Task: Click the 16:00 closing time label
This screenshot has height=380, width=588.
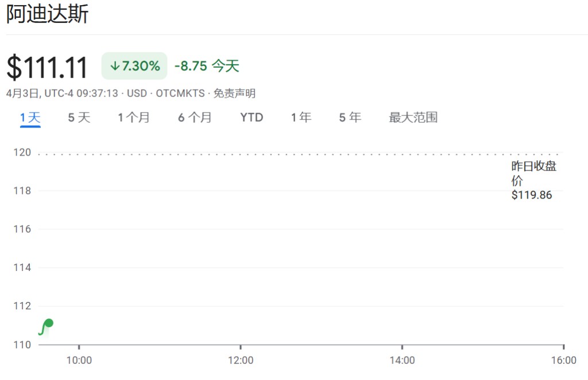Action: point(563,360)
